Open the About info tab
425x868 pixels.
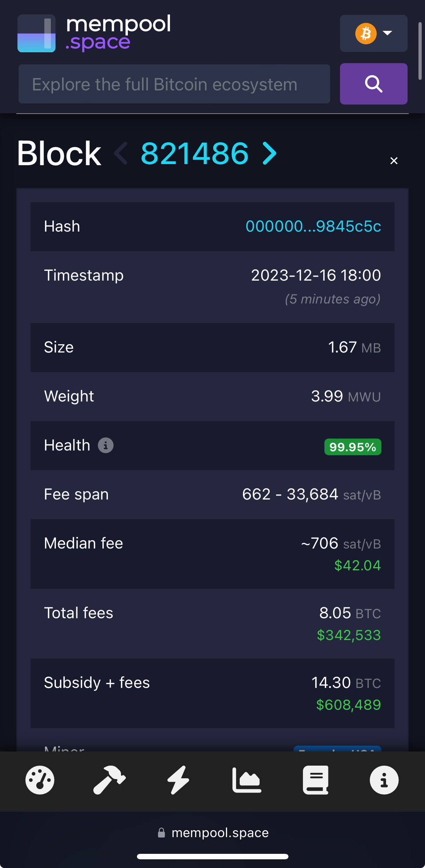[x=384, y=780]
